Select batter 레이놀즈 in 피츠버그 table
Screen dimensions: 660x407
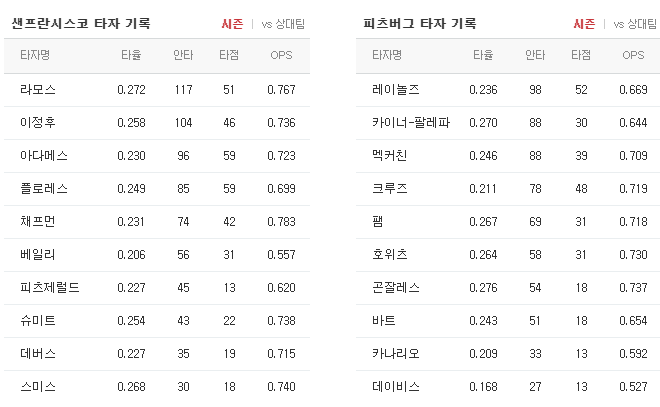click(x=396, y=90)
